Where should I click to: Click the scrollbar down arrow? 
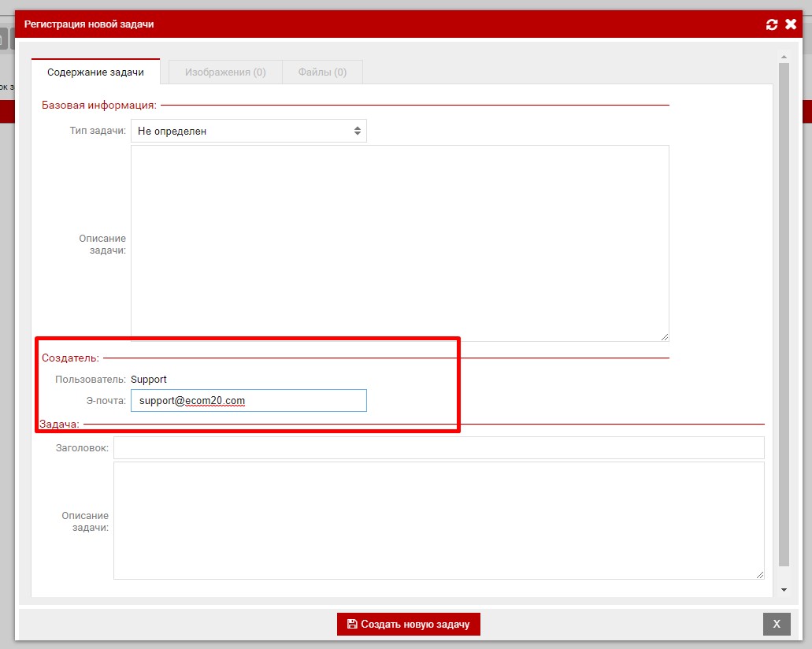(x=784, y=590)
